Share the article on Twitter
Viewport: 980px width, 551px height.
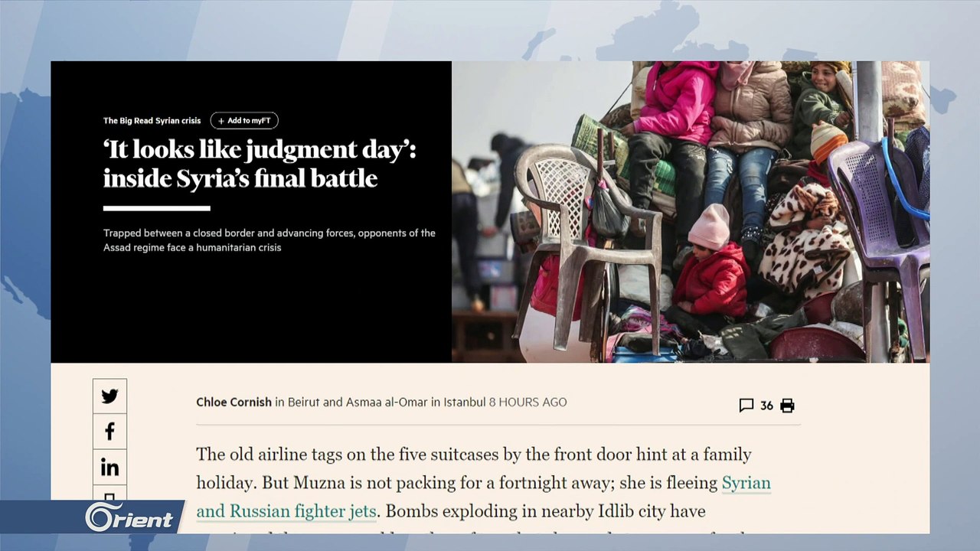point(109,396)
